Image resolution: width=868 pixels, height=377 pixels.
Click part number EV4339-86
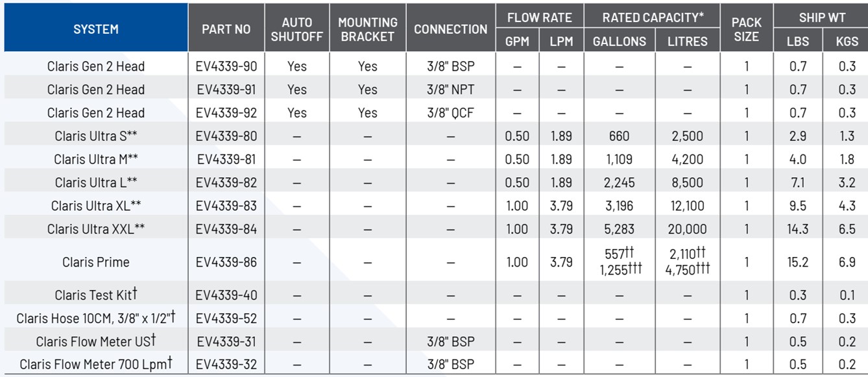226,262
